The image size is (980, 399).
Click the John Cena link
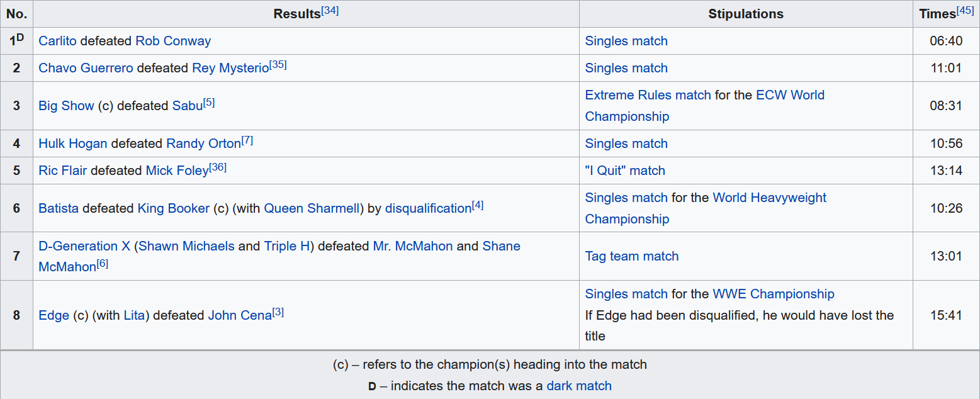coord(240,315)
